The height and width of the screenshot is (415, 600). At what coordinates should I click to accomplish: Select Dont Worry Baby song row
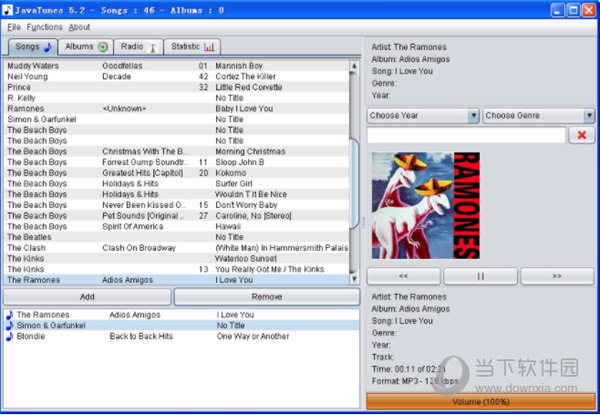(176, 205)
